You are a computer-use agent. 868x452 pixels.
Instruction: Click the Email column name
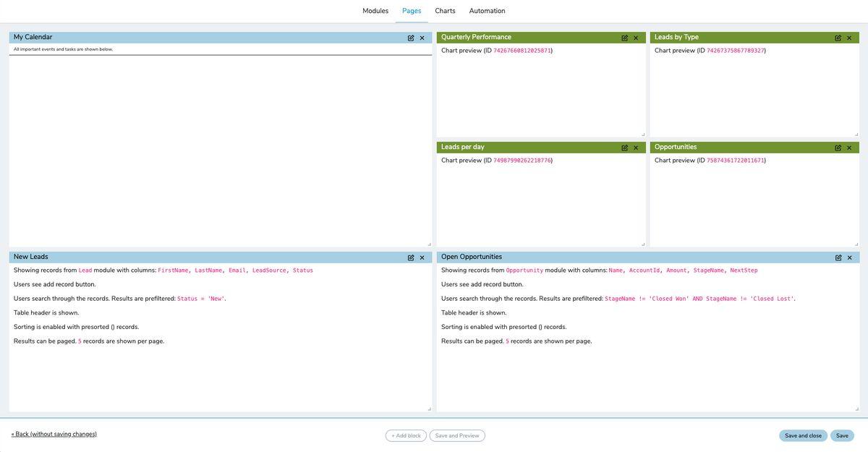[237, 270]
